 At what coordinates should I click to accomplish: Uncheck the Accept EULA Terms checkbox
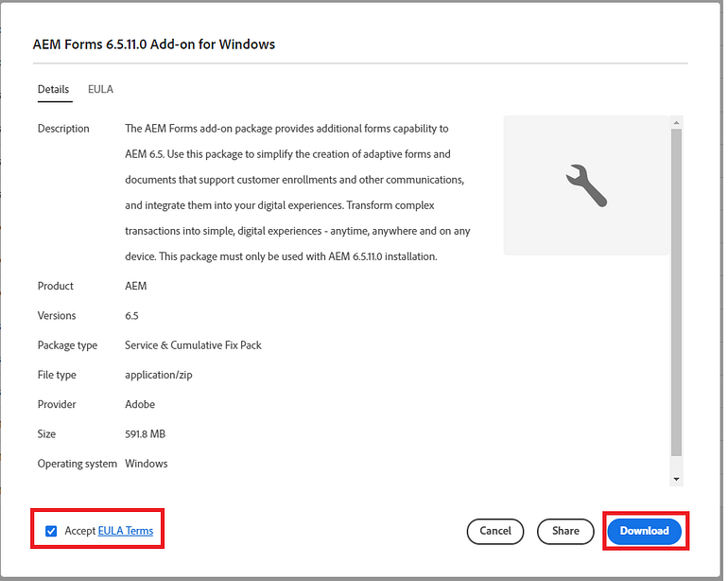[x=51, y=531]
